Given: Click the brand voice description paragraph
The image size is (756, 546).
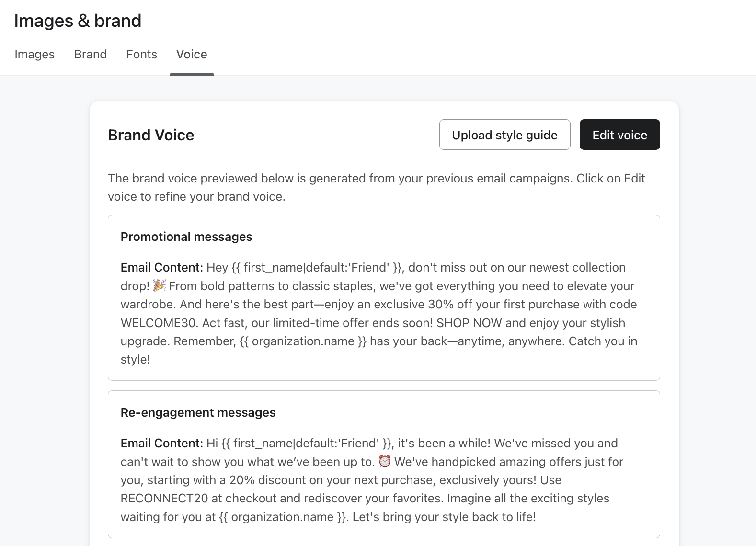Looking at the screenshot, I should 377,187.
